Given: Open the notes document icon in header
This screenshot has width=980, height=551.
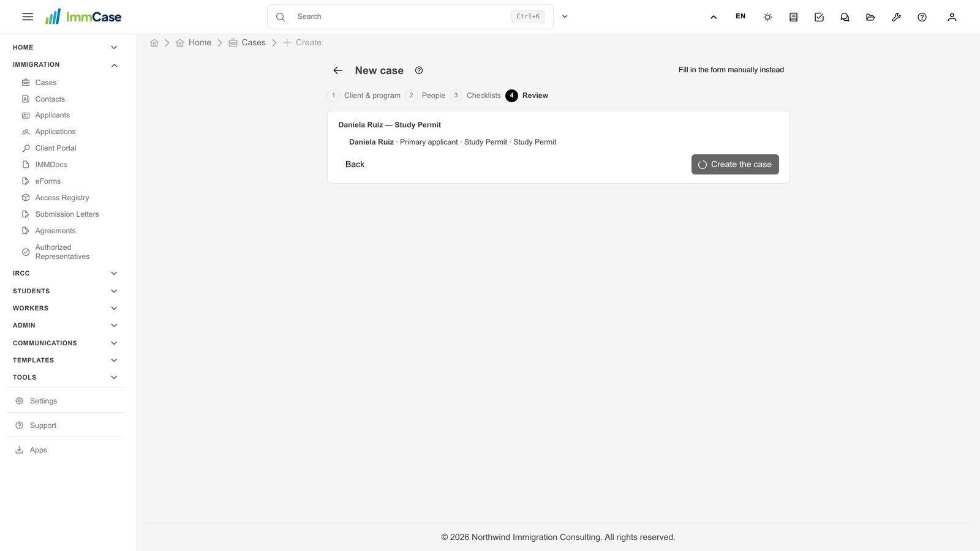Looking at the screenshot, I should pyautogui.click(x=793, y=17).
